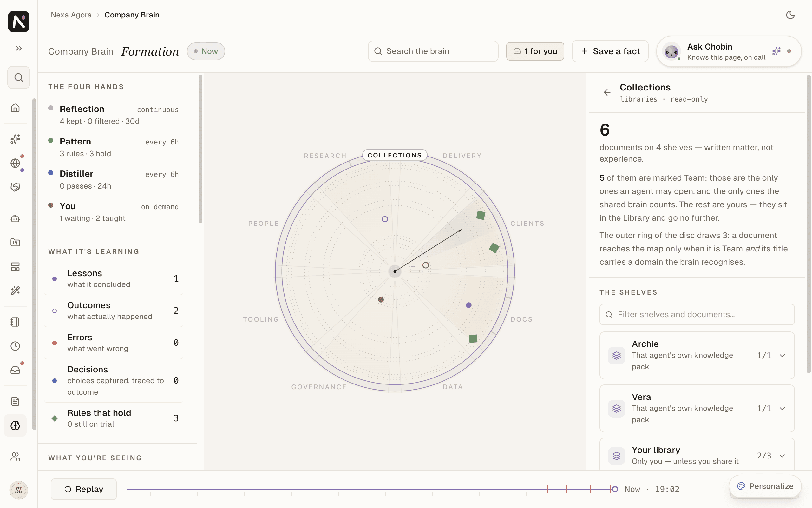Toggle dark mode with the moon icon

790,15
